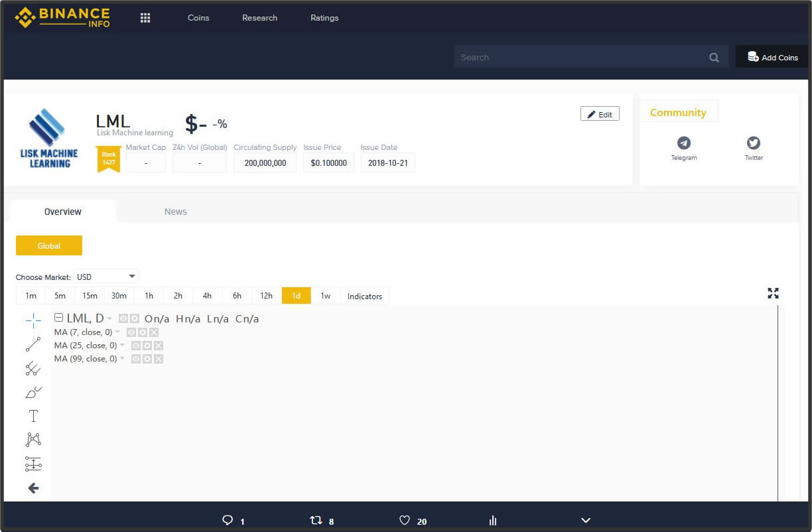Open MA (7, close, 0) dropdown arrow
This screenshot has height=532, width=812.
tap(118, 332)
